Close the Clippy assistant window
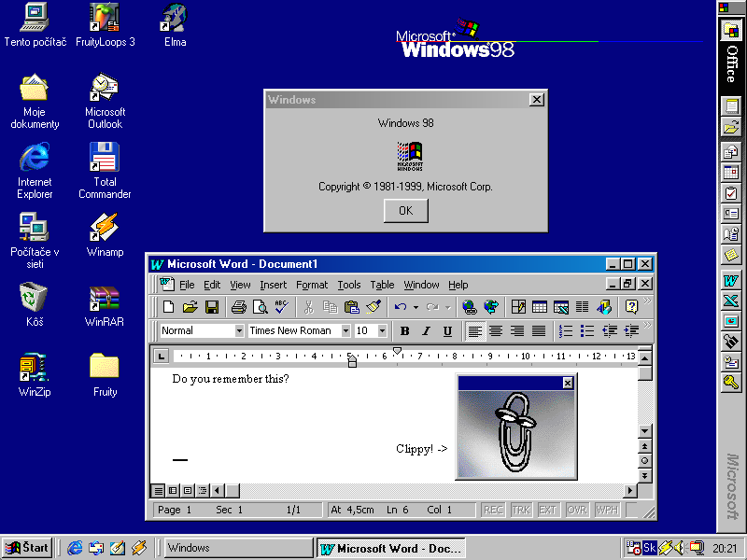 (568, 383)
